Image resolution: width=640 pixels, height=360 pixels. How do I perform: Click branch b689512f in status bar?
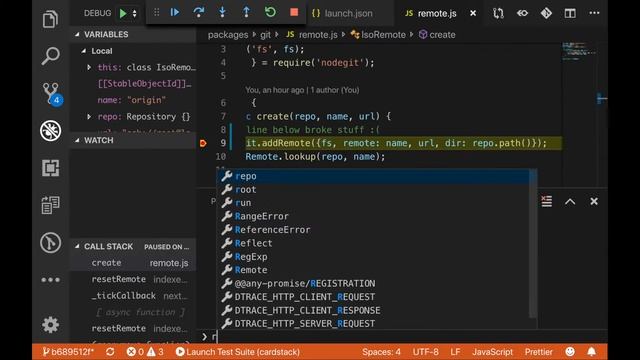coord(68,352)
